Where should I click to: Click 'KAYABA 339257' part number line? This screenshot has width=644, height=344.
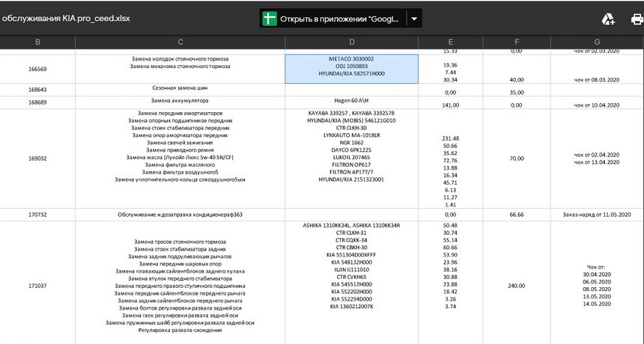(x=351, y=113)
